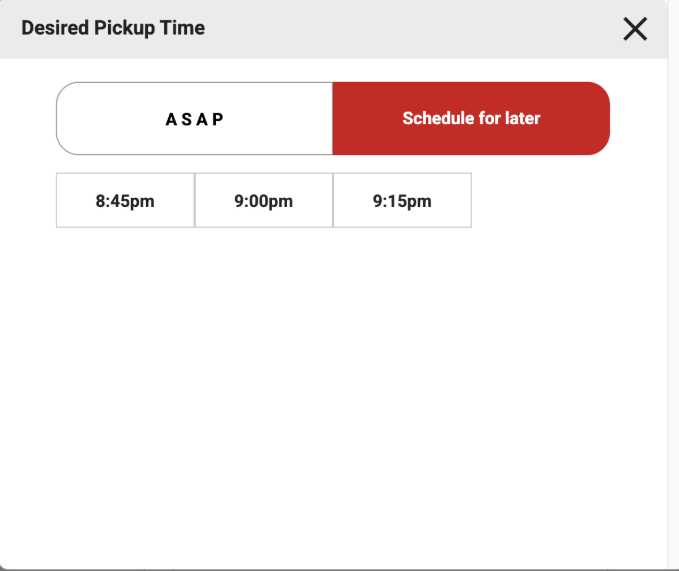Image resolution: width=679 pixels, height=571 pixels.
Task: Tap the earliest available time slot
Action: [x=125, y=200]
